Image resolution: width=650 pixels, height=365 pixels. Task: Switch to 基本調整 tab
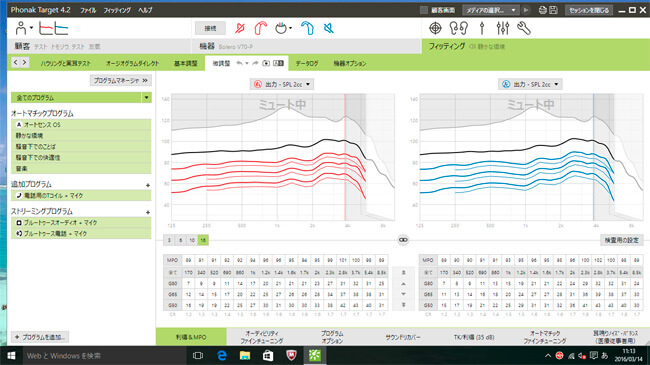186,63
